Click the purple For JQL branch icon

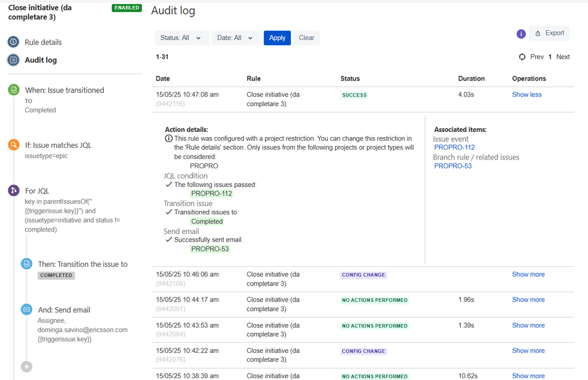click(14, 190)
